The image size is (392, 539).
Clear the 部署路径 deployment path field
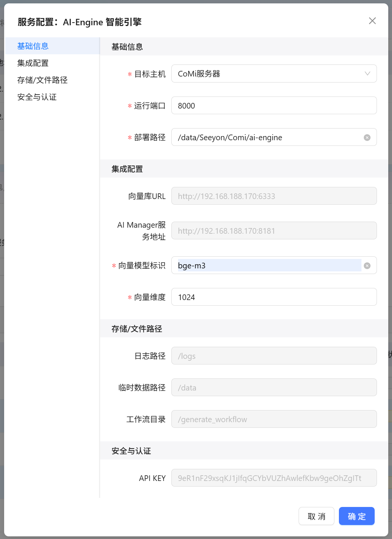tap(367, 138)
